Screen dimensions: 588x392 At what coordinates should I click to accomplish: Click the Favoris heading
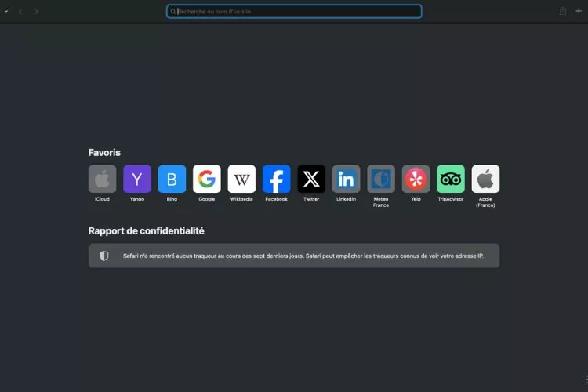coord(104,153)
